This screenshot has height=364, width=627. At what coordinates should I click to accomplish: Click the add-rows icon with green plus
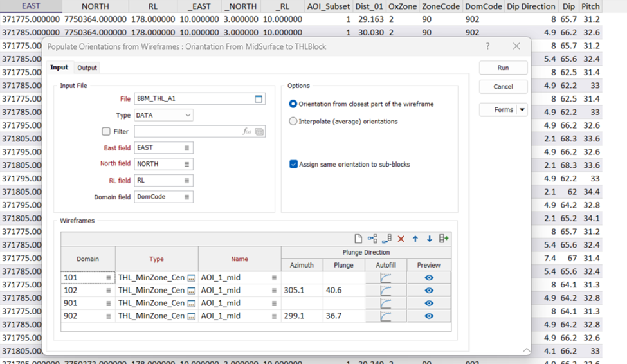click(444, 239)
